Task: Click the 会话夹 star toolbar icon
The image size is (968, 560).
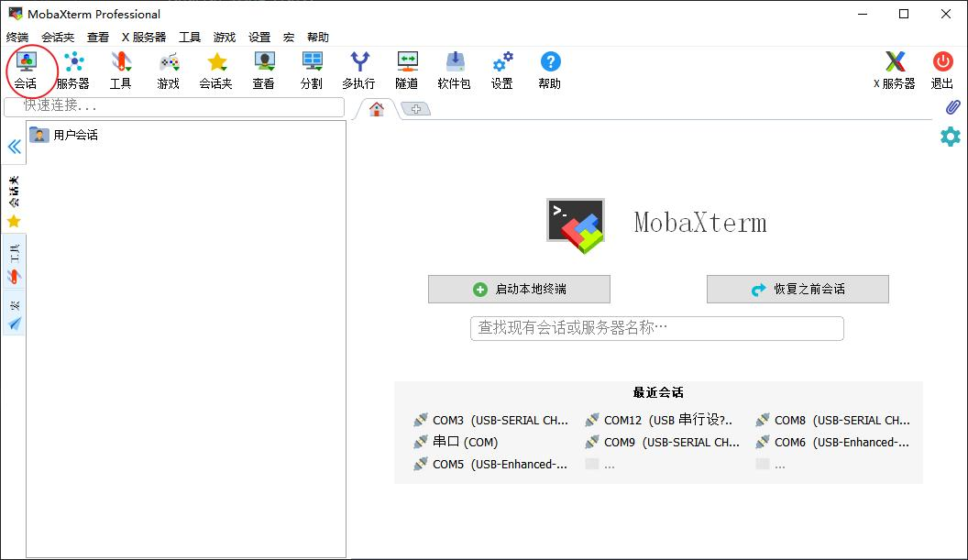Action: coord(216,71)
